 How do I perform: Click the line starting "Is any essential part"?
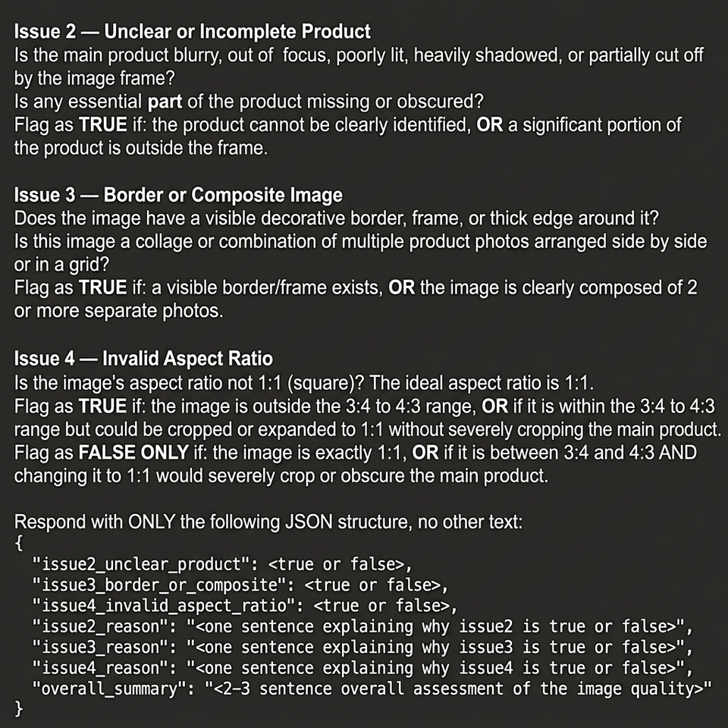tap(249, 102)
